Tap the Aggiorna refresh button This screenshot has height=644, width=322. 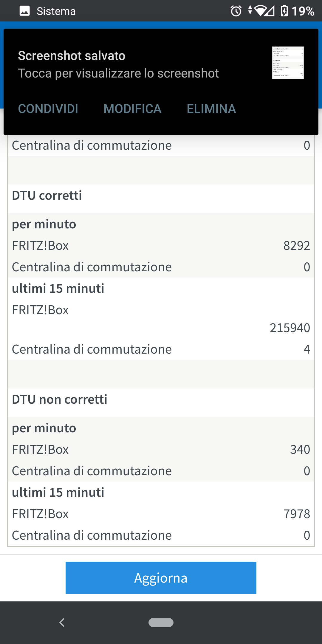(161, 578)
